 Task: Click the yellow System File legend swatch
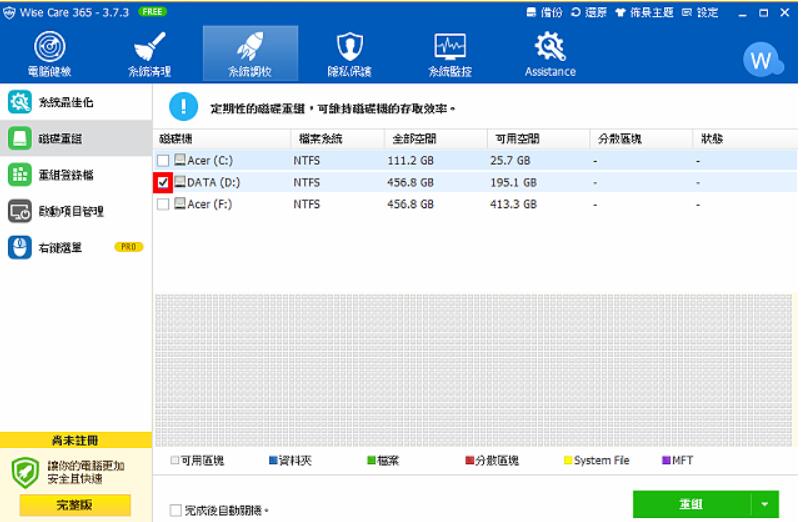click(568, 460)
